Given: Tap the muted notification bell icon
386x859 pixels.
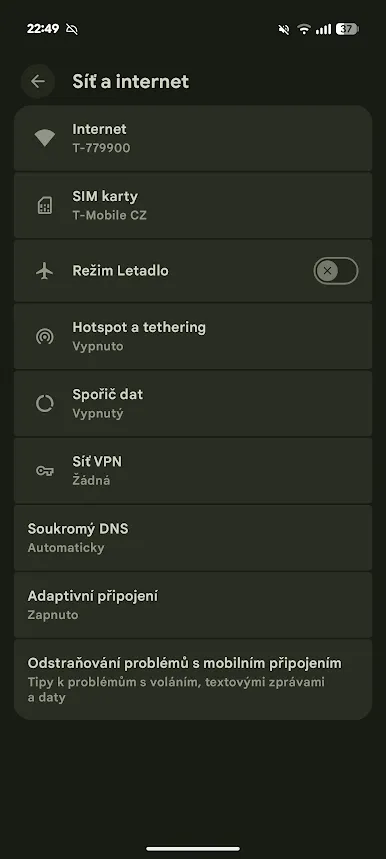Looking at the screenshot, I should (72, 29).
